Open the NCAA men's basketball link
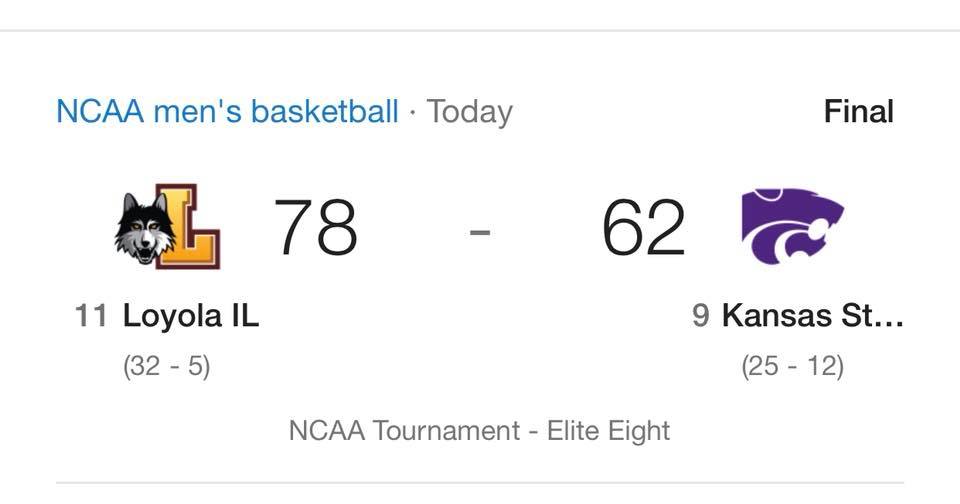Viewport: 960px width, 504px height. [227, 111]
